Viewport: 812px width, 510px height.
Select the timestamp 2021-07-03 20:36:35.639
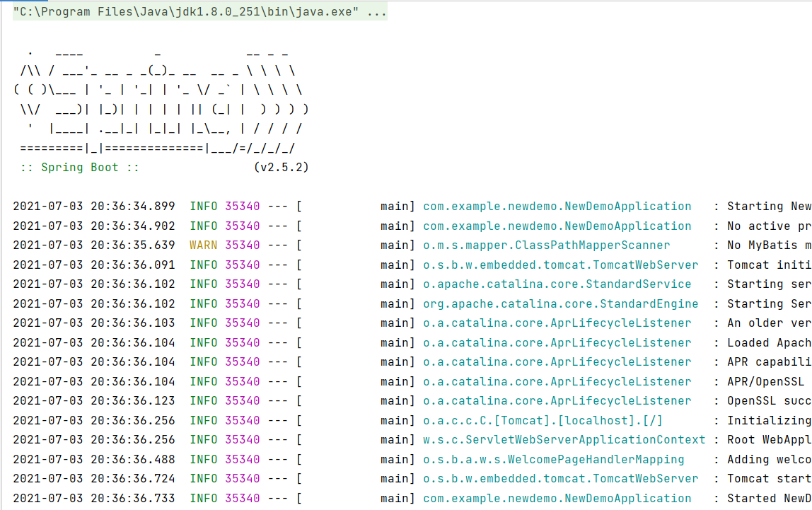[94, 245]
